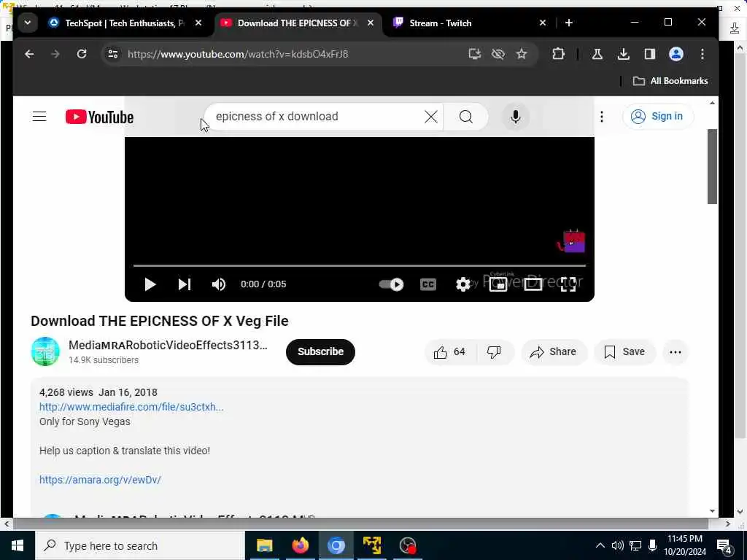The height and width of the screenshot is (560, 747).
Task: Open the Windows notification center
Action: click(724, 546)
